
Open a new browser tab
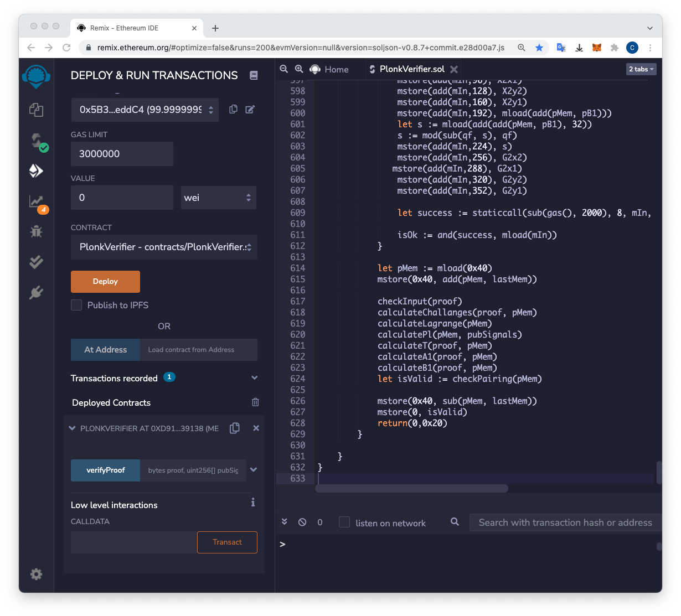[215, 28]
